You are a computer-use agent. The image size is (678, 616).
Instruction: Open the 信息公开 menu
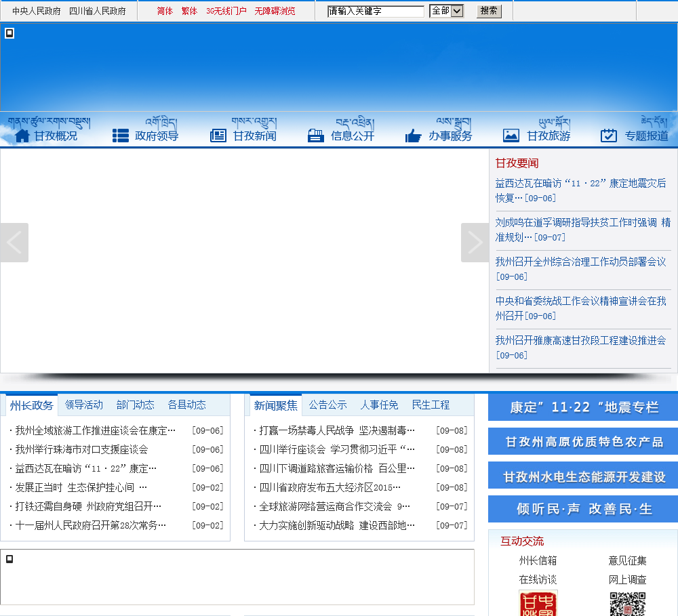(353, 136)
